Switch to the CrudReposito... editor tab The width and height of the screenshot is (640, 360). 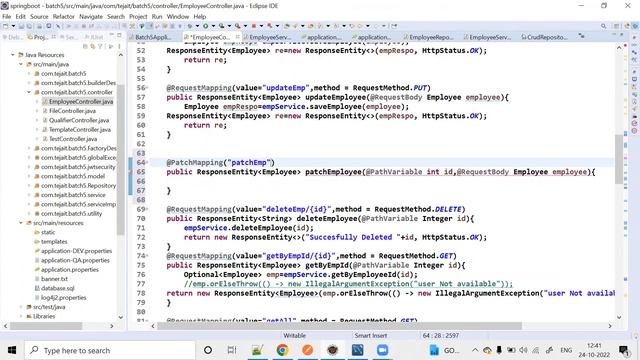click(545, 37)
